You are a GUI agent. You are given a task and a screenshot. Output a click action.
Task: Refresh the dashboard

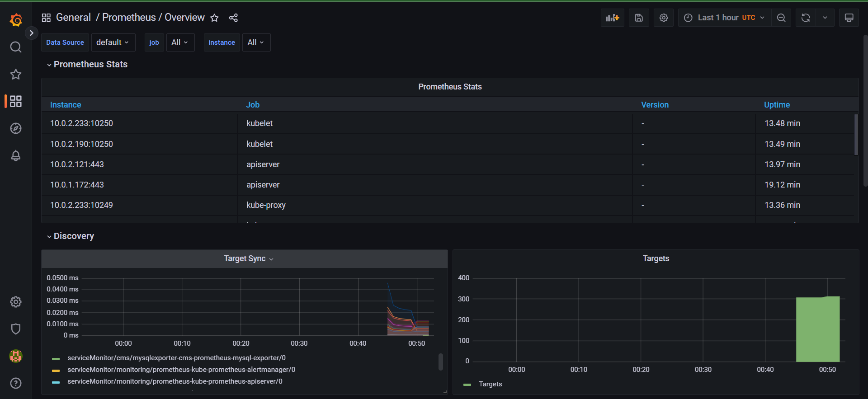pos(806,18)
